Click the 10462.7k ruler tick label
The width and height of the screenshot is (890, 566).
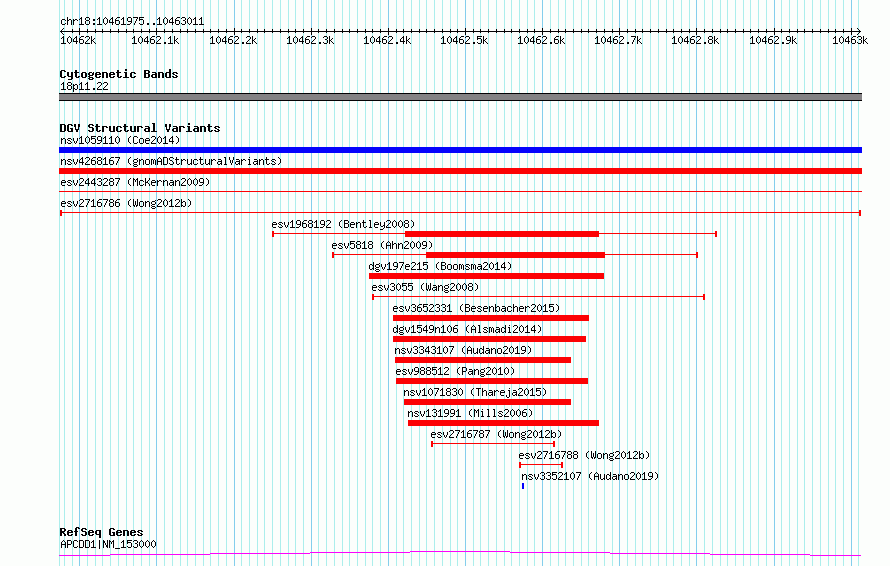[618, 40]
